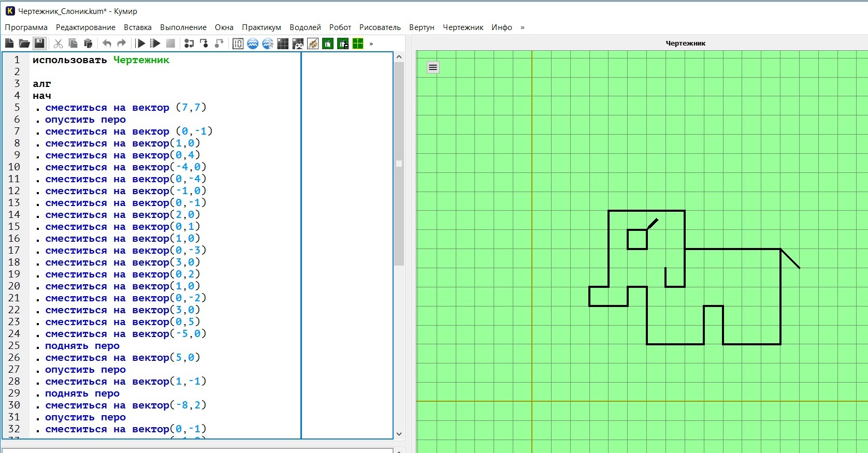
Task: Click the New file icon
Action: (9, 43)
